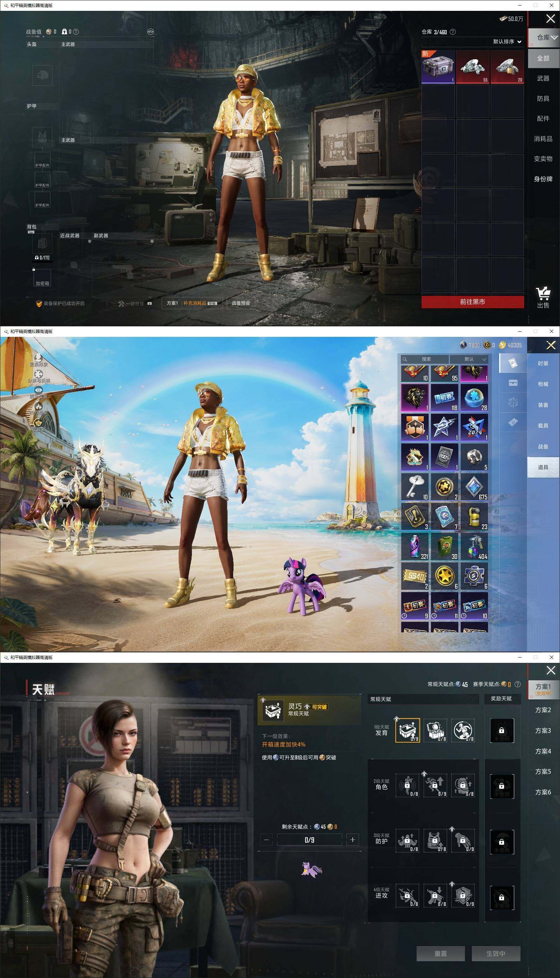This screenshot has width=560, height=978.
Task: Click the 分解与拆解 puzzle icon
Action: point(38,374)
